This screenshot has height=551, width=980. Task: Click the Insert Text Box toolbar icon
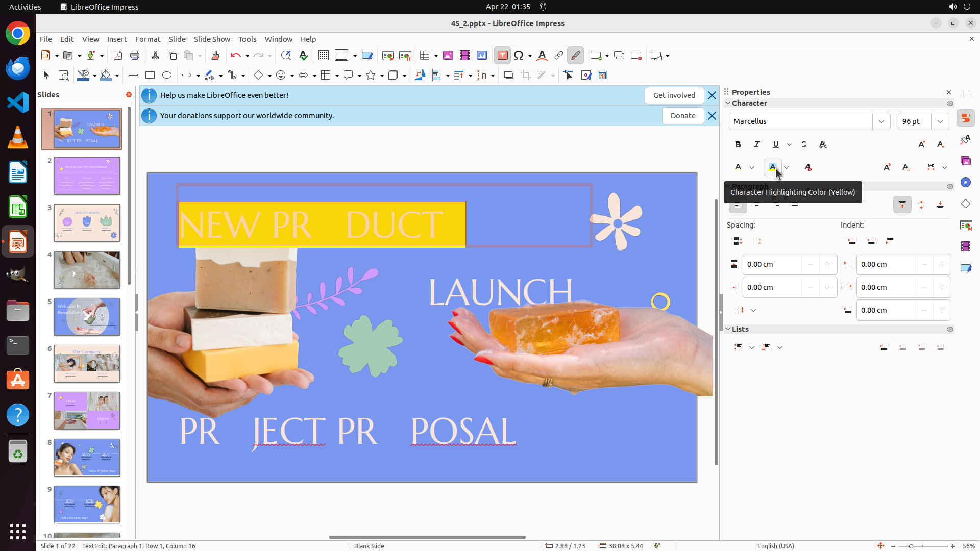[502, 56]
